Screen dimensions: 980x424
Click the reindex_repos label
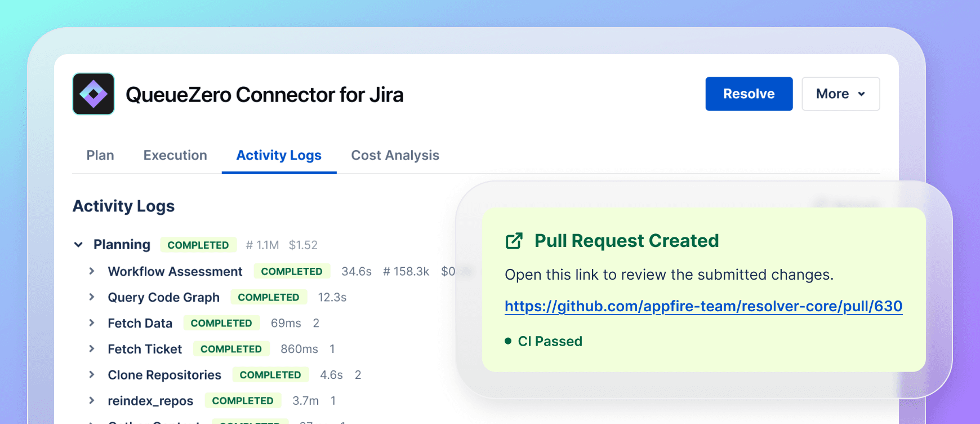coord(150,401)
